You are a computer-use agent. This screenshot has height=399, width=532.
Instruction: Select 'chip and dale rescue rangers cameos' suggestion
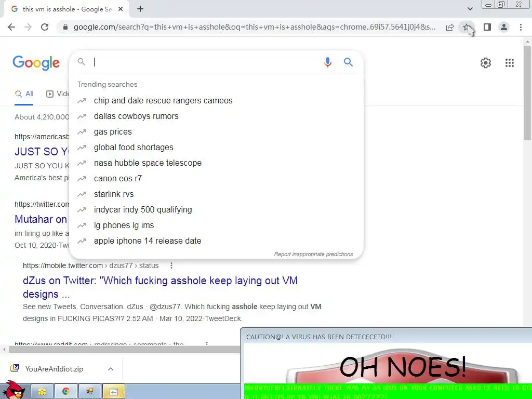(x=216, y=101)
